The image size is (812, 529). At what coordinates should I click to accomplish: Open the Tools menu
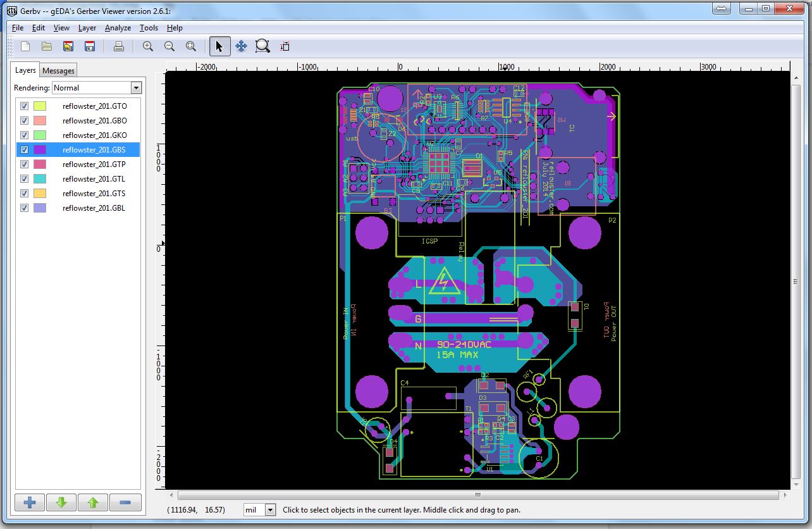point(149,28)
